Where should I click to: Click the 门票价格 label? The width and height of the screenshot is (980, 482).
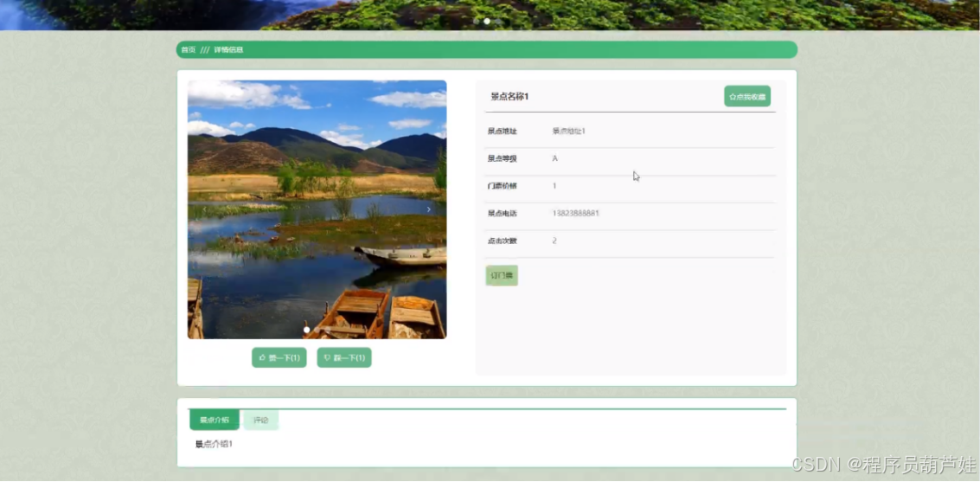tap(503, 186)
